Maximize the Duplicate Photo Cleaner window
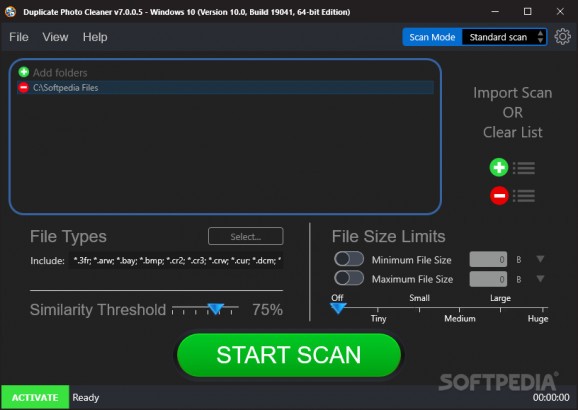This screenshot has height=410, width=578. point(527,12)
